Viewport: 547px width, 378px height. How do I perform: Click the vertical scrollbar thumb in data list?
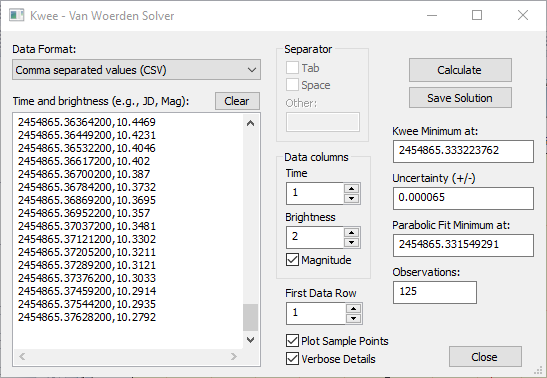250,317
